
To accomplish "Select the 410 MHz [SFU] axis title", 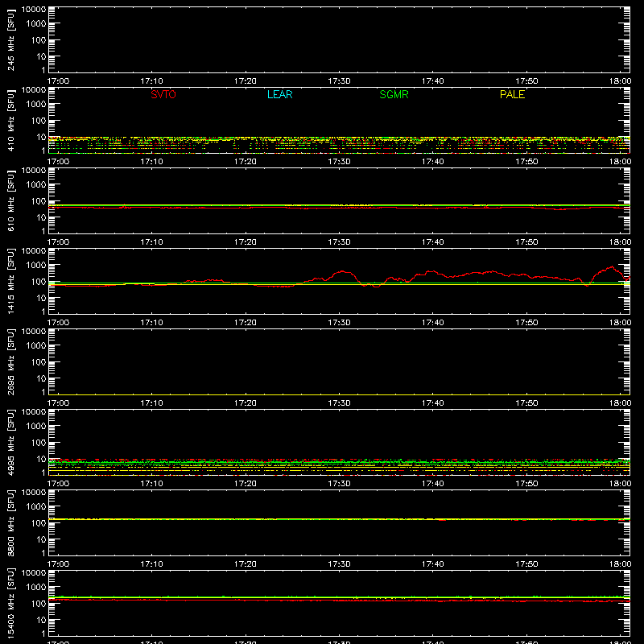I will pos(11,121).
